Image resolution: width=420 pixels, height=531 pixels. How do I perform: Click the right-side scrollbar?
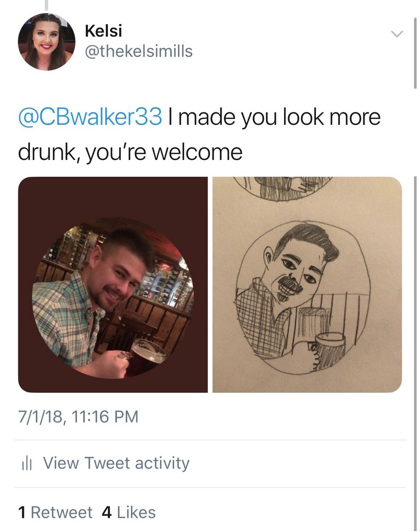415,51
